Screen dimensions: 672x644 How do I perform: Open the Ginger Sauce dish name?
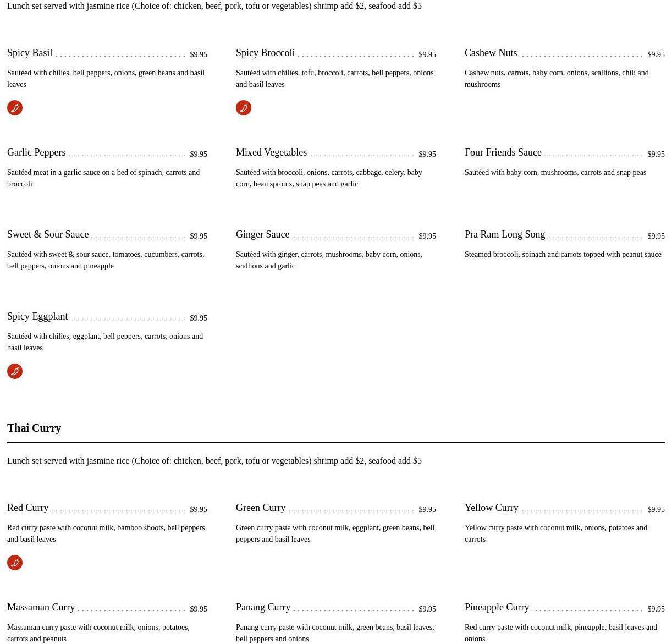pos(262,234)
